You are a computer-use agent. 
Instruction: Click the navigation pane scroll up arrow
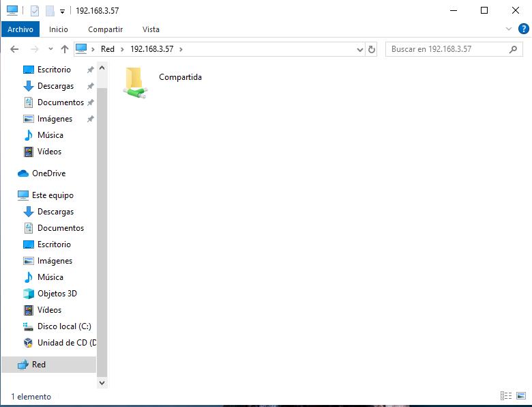(102, 68)
